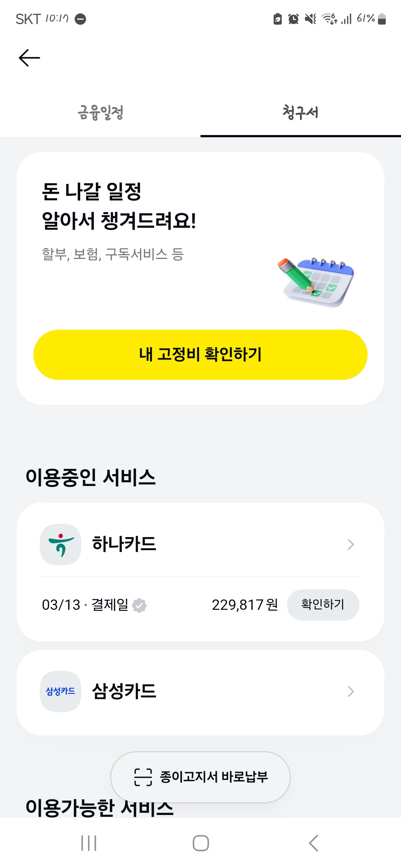Screen dimensions: 401x868
Task: Select the 삼성카드 service name
Action: [124, 691]
